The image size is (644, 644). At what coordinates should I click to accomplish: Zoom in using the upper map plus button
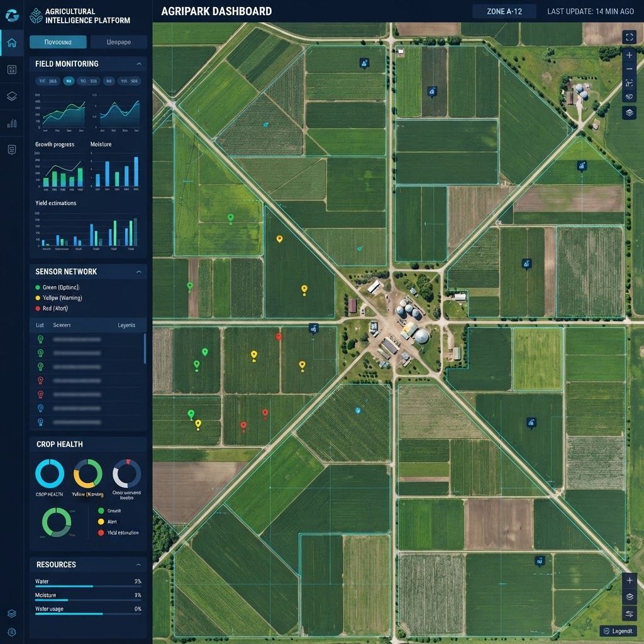tap(629, 55)
